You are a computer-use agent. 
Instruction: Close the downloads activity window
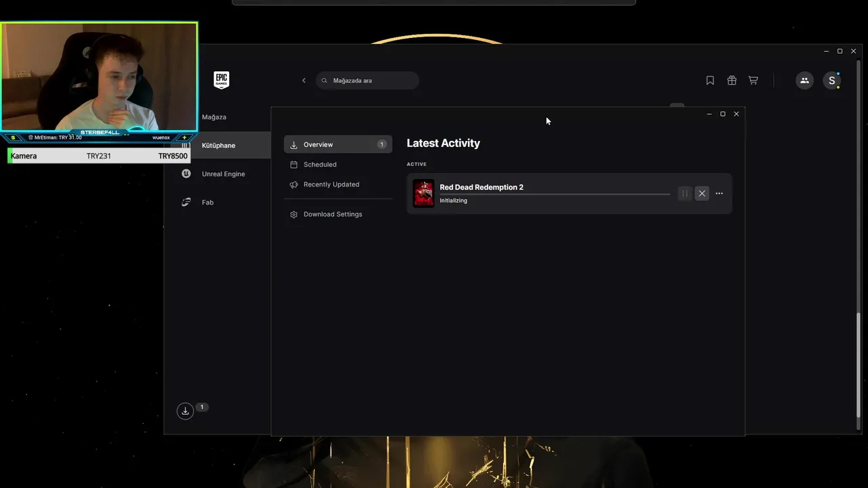(736, 114)
